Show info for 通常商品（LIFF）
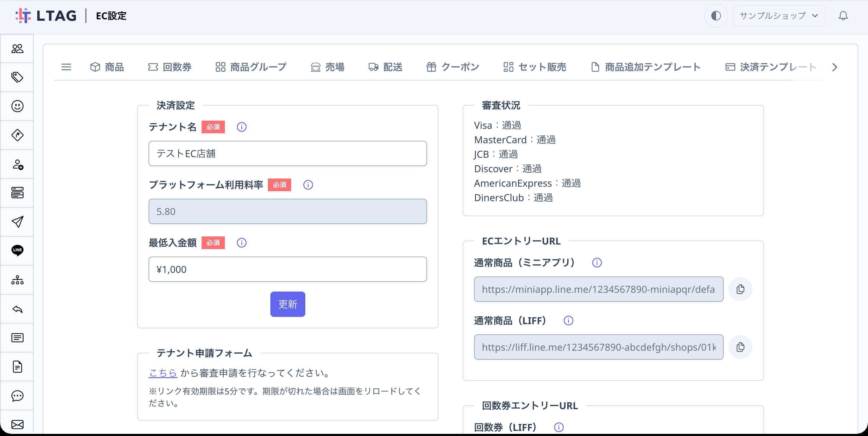Image resolution: width=868 pixels, height=436 pixels. (568, 321)
